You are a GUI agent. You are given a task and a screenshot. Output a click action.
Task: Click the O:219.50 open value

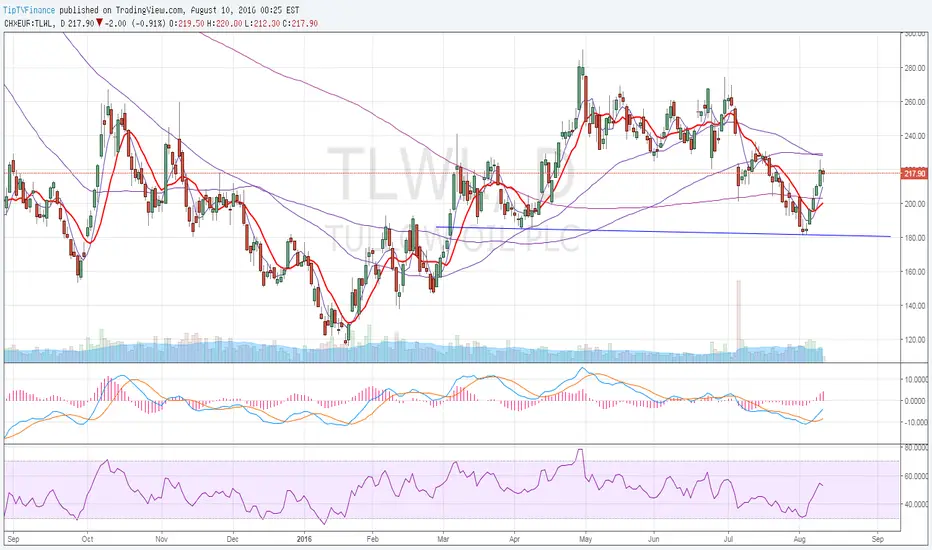[187, 23]
